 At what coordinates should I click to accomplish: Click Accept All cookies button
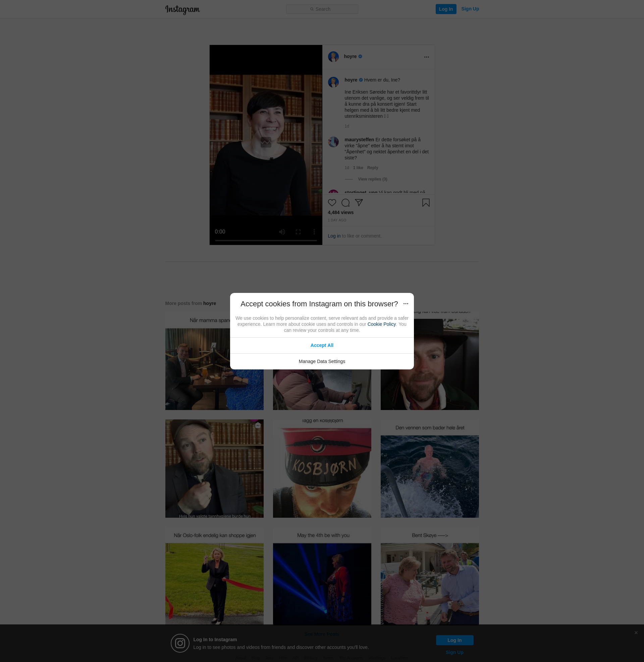coord(322,345)
